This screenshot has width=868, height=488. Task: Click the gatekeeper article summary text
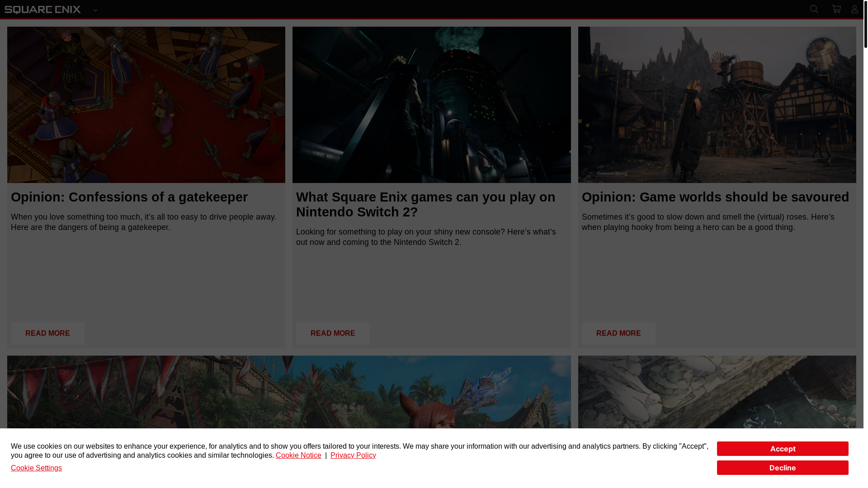point(144,222)
